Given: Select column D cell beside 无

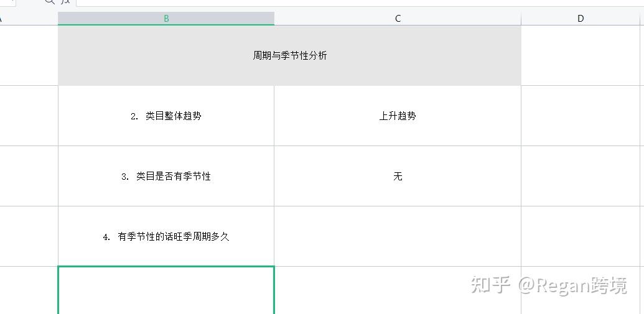Looking at the screenshot, I should 582,177.
